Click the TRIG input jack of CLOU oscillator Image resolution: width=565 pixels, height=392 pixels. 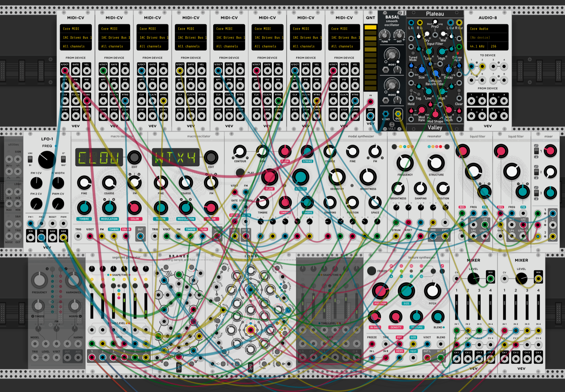[78, 236]
